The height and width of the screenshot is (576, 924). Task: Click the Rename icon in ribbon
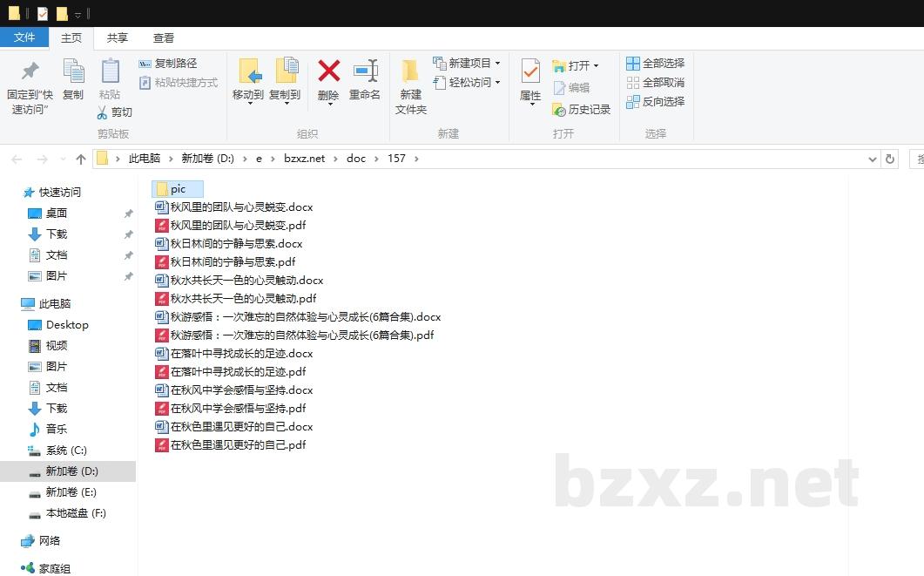pyautogui.click(x=365, y=71)
